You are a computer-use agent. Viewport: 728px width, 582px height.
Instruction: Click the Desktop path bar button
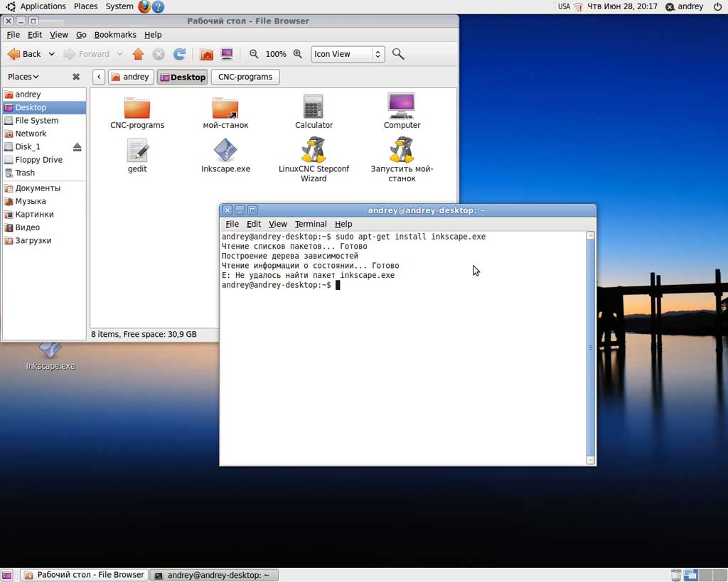click(183, 77)
